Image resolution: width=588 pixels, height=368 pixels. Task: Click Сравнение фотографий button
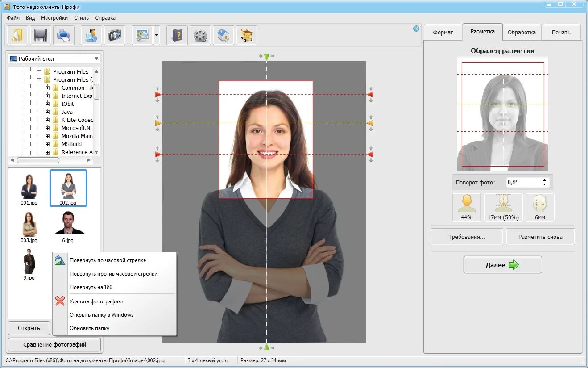pos(54,345)
